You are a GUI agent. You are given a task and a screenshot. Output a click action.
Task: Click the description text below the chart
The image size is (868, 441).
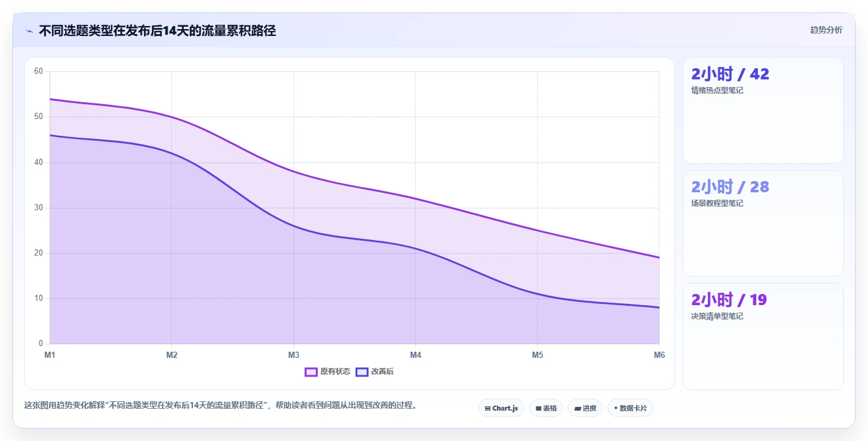point(221,405)
